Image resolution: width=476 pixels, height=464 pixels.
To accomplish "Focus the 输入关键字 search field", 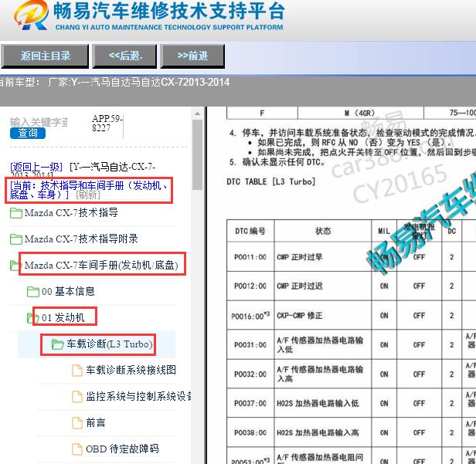I will [x=39, y=122].
